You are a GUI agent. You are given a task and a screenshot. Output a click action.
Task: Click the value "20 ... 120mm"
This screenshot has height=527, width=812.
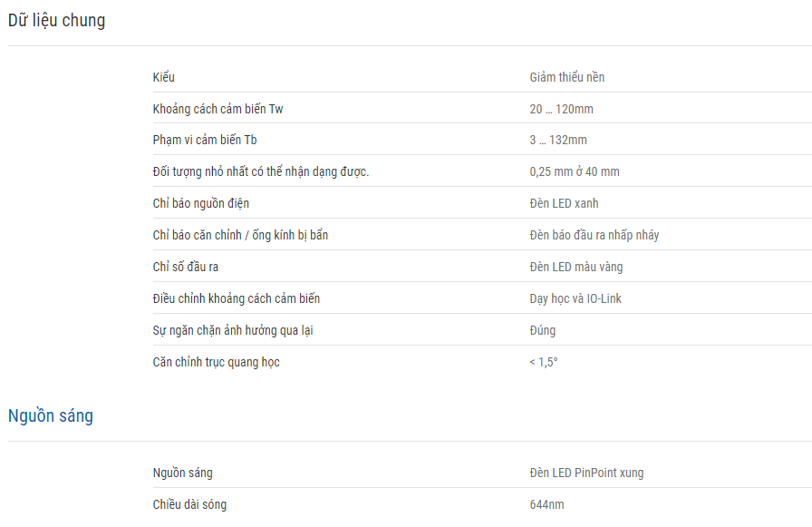coord(561,109)
